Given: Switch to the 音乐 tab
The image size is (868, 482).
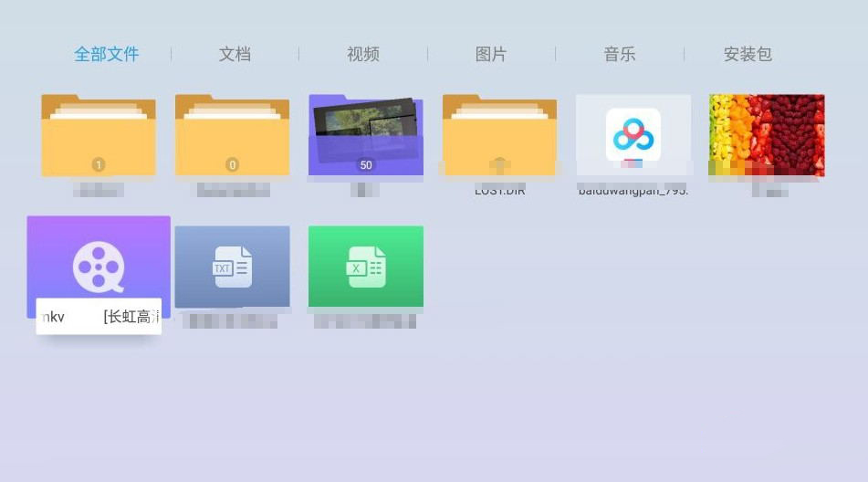Looking at the screenshot, I should point(620,54).
